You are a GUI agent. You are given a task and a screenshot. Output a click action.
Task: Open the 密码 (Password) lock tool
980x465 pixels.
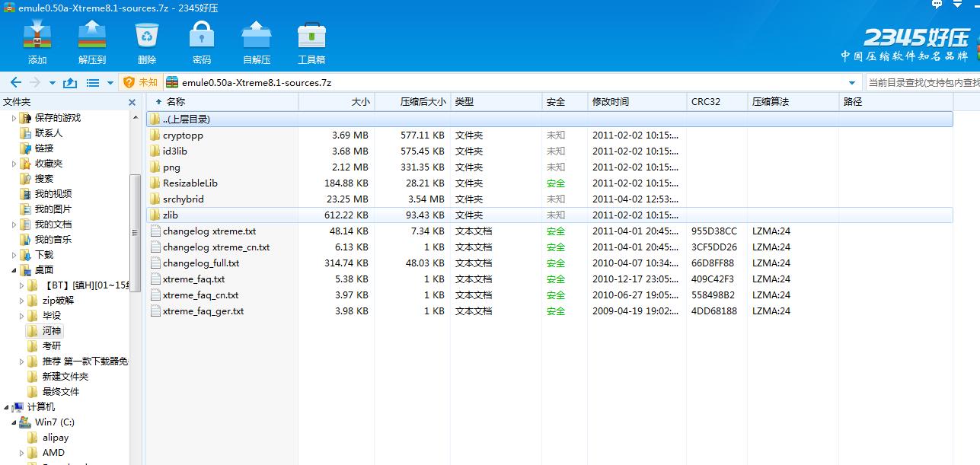click(202, 35)
